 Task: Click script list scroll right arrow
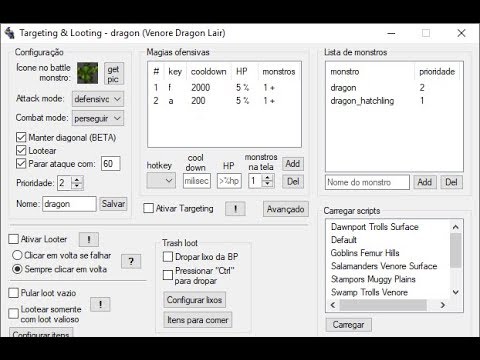point(443,305)
